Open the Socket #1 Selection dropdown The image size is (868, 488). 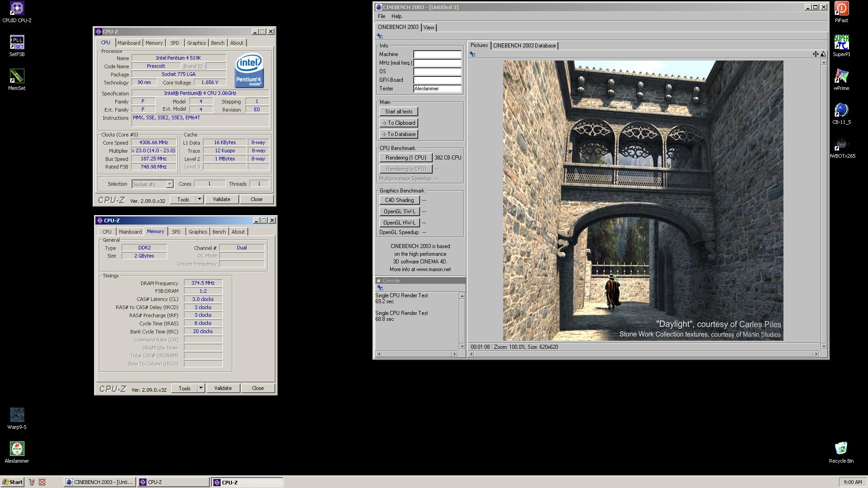(x=153, y=184)
